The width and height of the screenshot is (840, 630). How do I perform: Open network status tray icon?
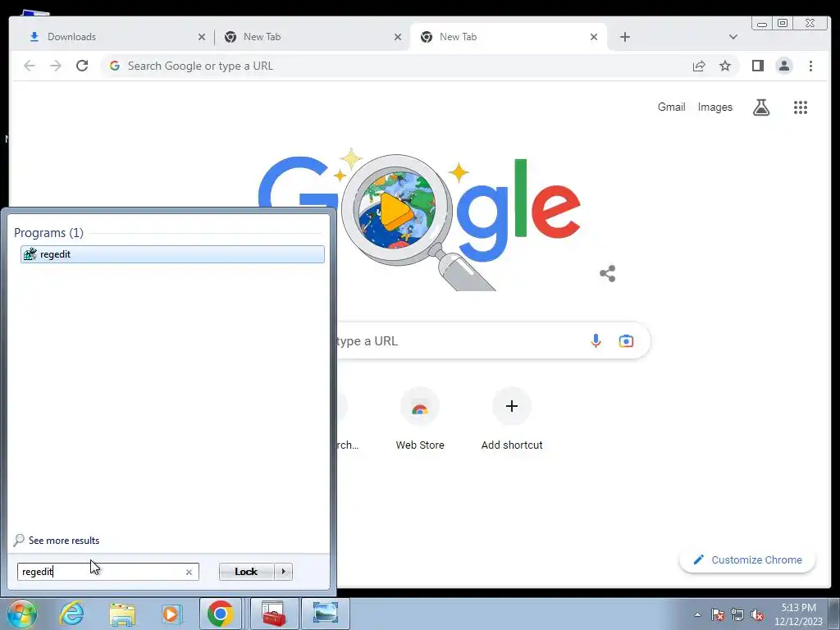(737, 614)
